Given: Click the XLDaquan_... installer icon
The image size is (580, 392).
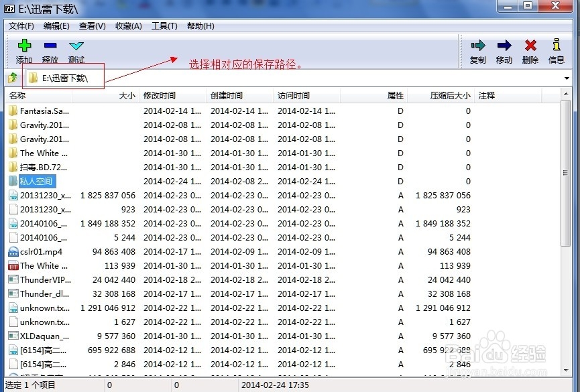Looking at the screenshot, I should coord(13,336).
